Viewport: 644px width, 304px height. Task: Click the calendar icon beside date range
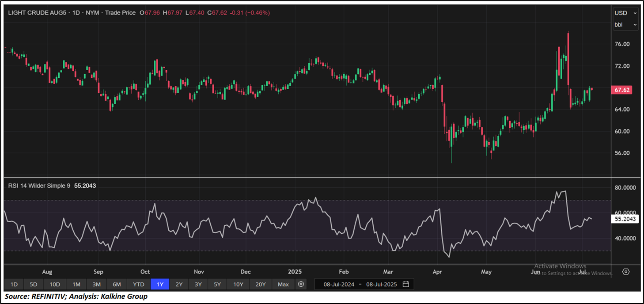(406, 284)
